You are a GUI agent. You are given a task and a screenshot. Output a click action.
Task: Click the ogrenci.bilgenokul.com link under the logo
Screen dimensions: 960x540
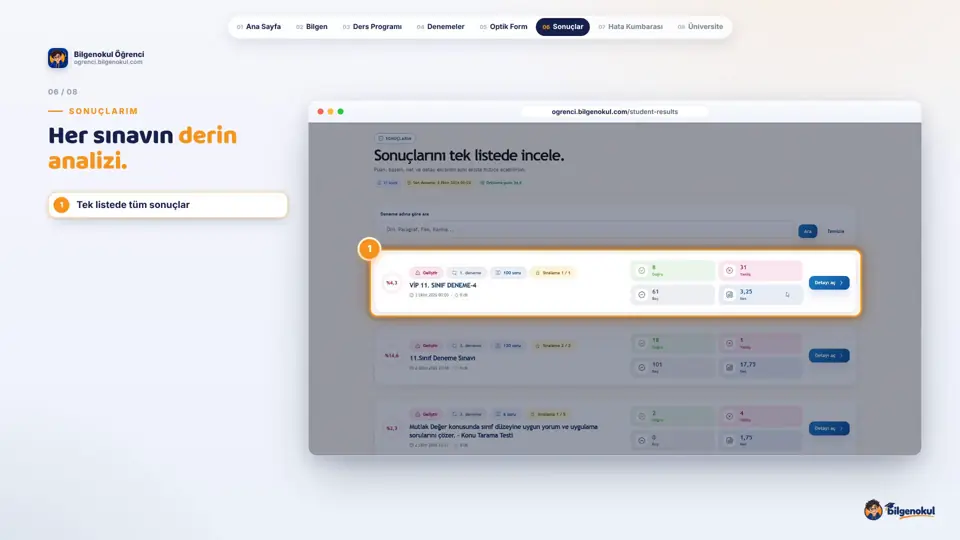(x=108, y=62)
